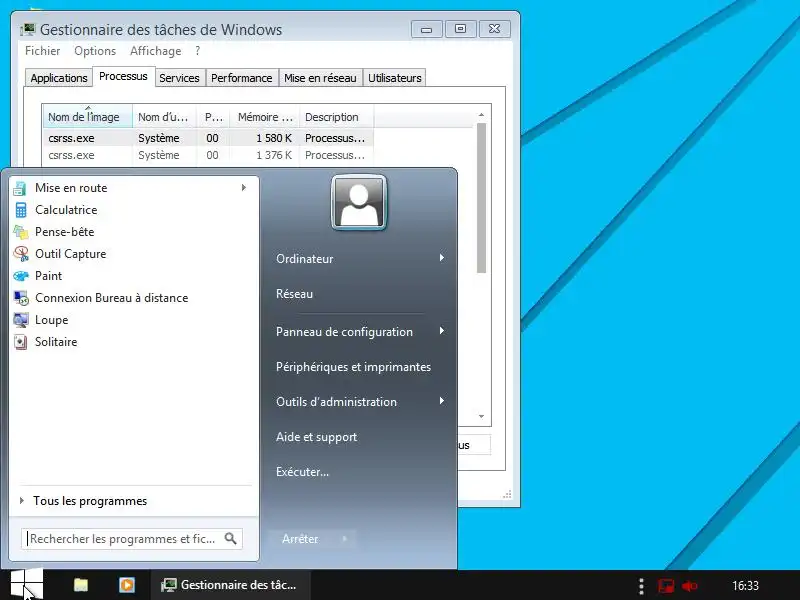This screenshot has width=800, height=600.
Task: Click Exécuter... in Start menu
Action: click(x=302, y=472)
